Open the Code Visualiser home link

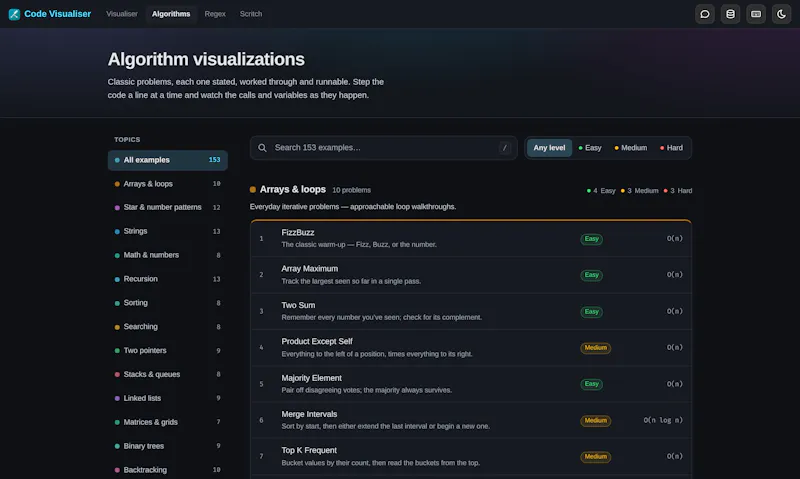click(50, 14)
